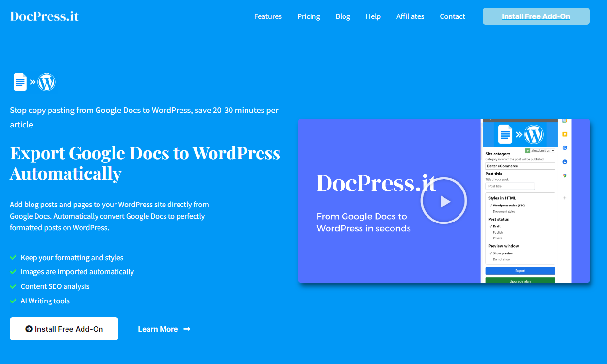
Task: Click the WordPress logo icon beside the Docs icon
Action: point(47,82)
